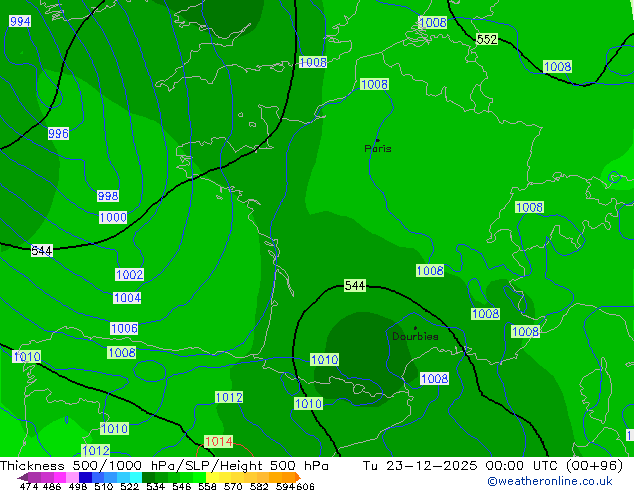Screen dimensions: 634x490
Task: Click the purple arrow start of legend
Action: 22,477
